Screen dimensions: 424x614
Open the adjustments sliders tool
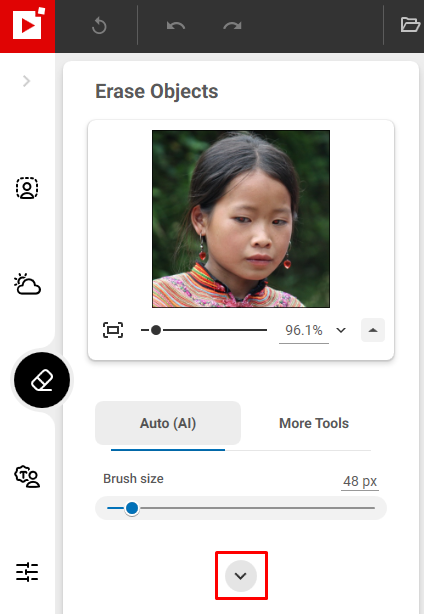coord(27,572)
